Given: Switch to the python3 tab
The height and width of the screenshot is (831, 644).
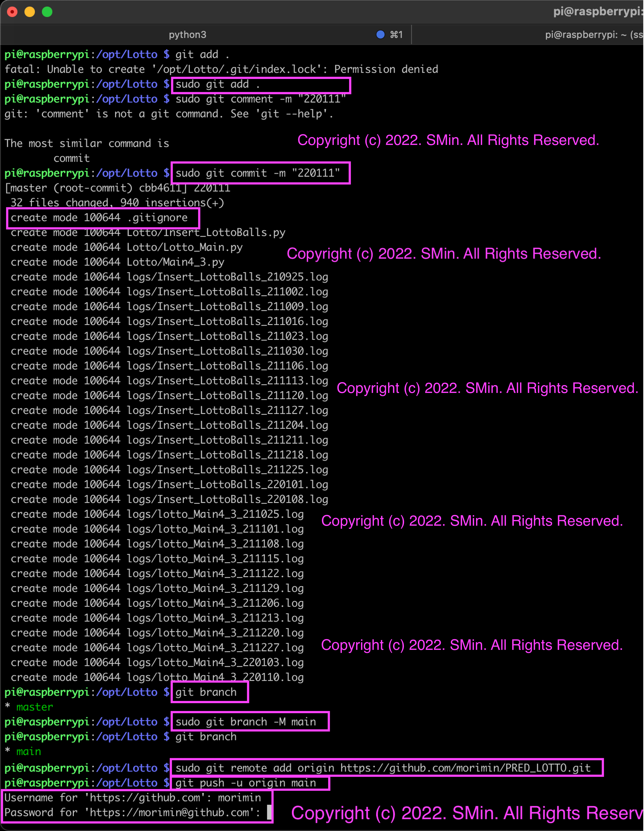Looking at the screenshot, I should pyautogui.click(x=187, y=35).
